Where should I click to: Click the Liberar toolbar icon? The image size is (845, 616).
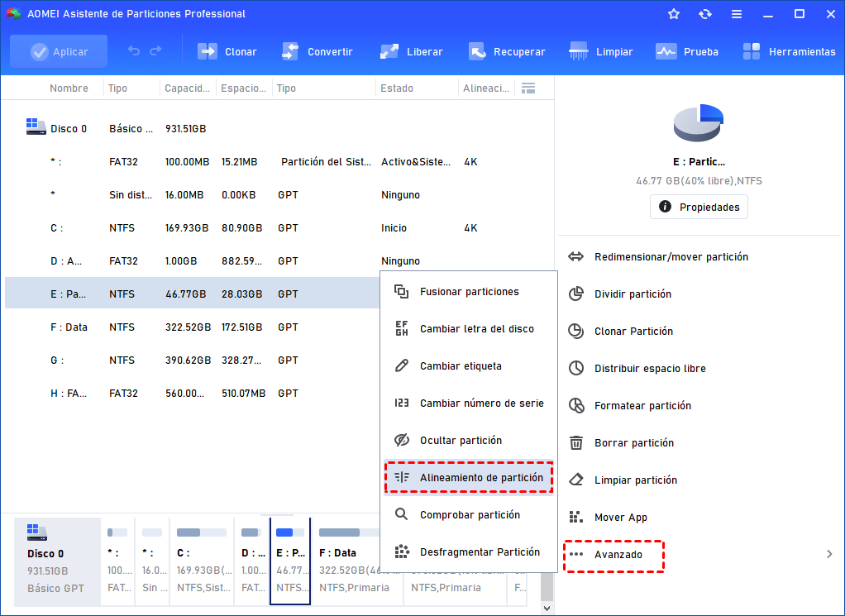[x=412, y=51]
